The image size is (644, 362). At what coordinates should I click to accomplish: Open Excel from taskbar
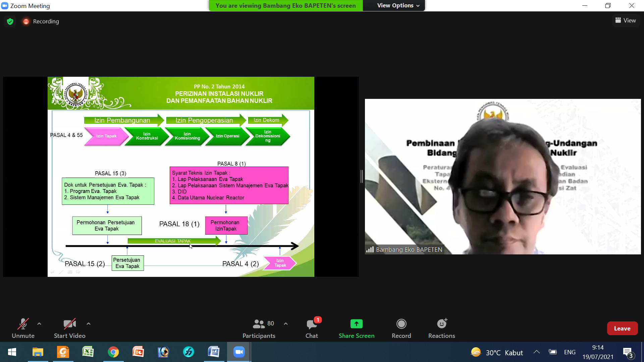coord(88,352)
